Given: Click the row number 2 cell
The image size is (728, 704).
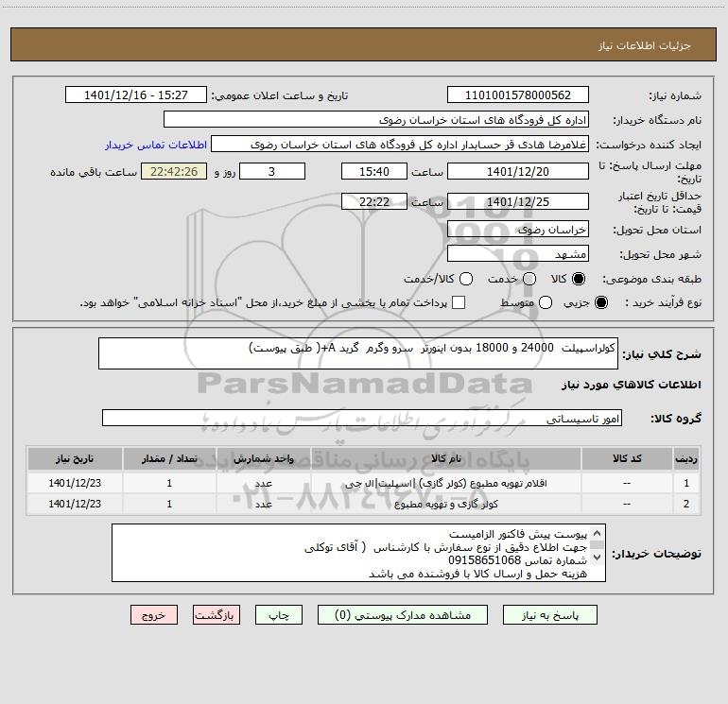Looking at the screenshot, I should (x=686, y=504).
